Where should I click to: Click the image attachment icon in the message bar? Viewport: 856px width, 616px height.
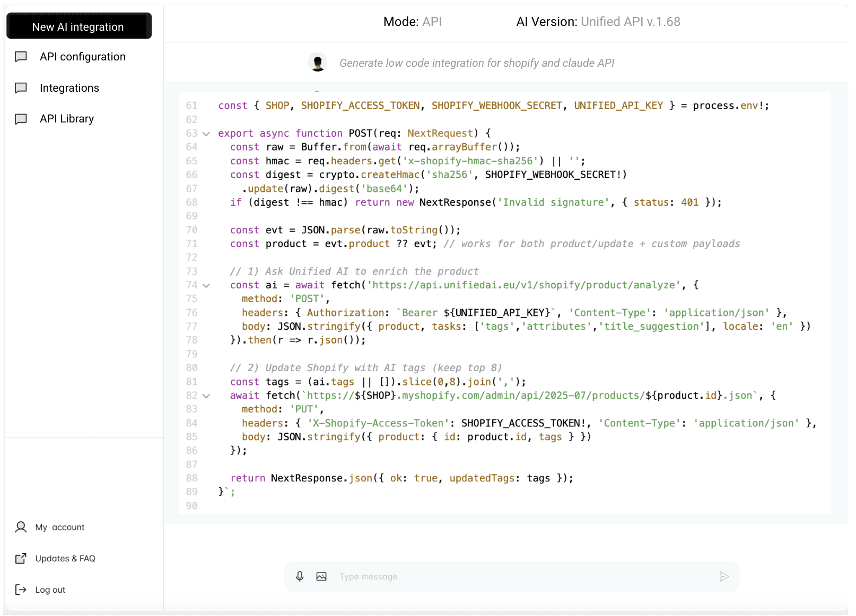tap(321, 576)
